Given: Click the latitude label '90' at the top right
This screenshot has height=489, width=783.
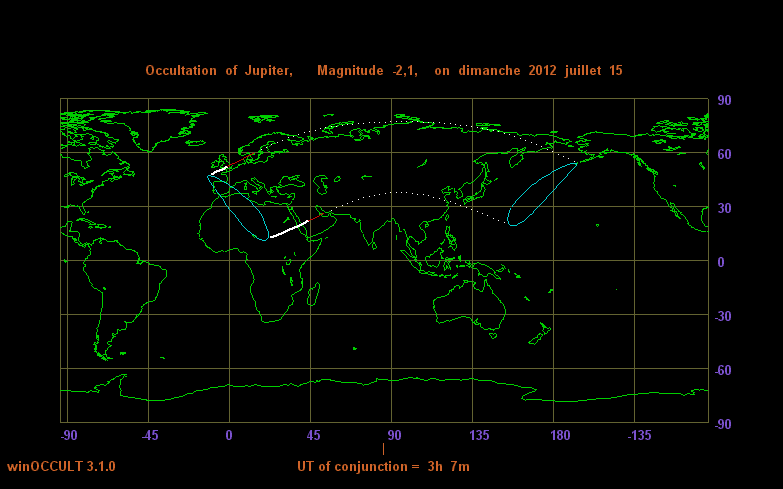Looking at the screenshot, I should coord(724,100).
